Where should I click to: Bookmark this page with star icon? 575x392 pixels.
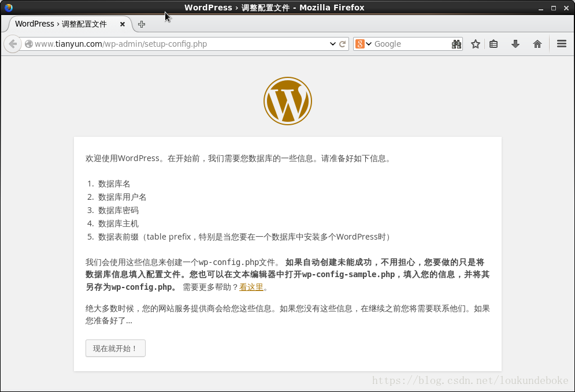pos(476,44)
